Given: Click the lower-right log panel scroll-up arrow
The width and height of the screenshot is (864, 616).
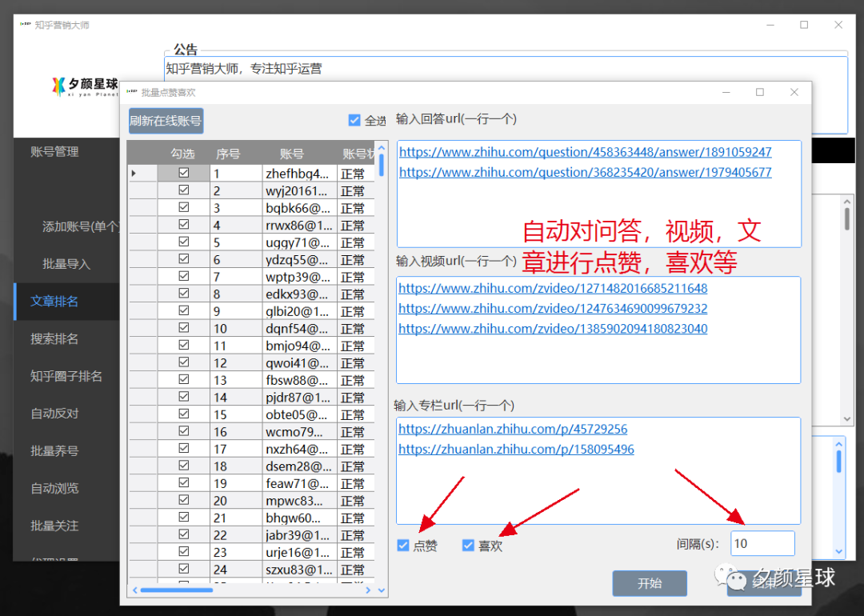Looking at the screenshot, I should [838, 443].
